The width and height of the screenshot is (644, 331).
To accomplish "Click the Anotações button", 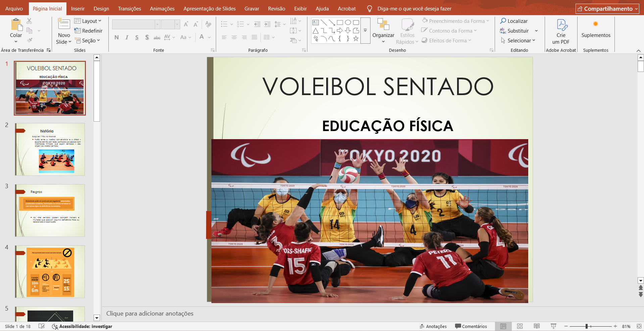I will coord(433,326).
